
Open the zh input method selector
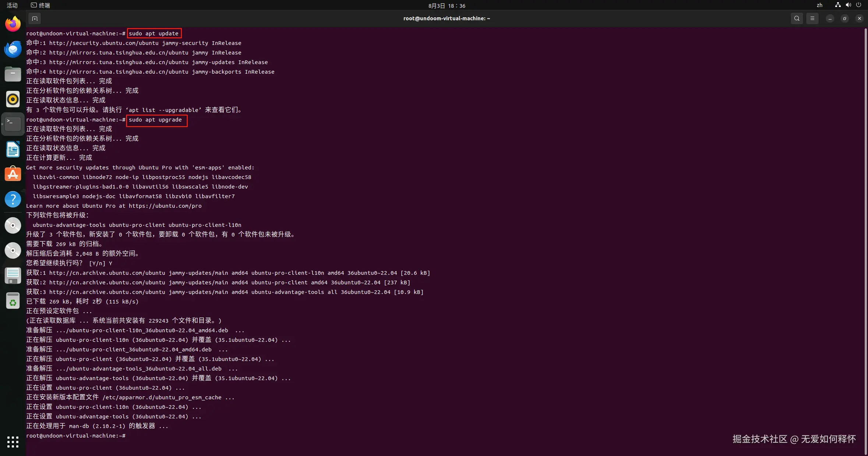pos(819,5)
